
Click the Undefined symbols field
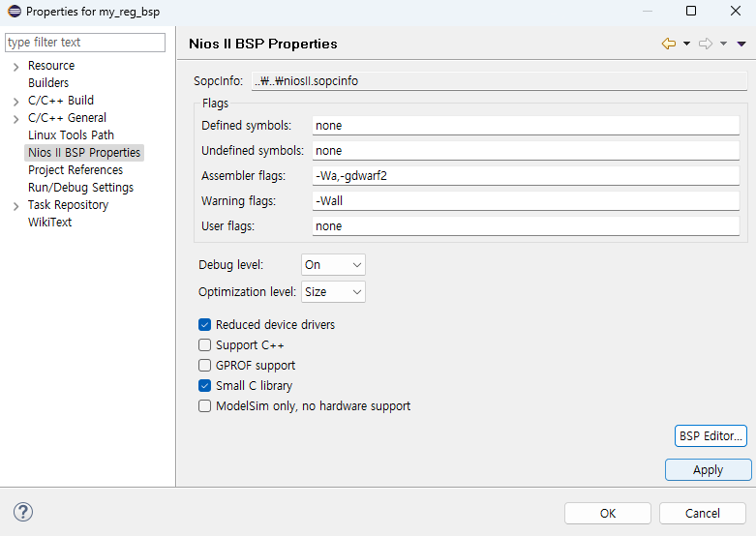(526, 150)
